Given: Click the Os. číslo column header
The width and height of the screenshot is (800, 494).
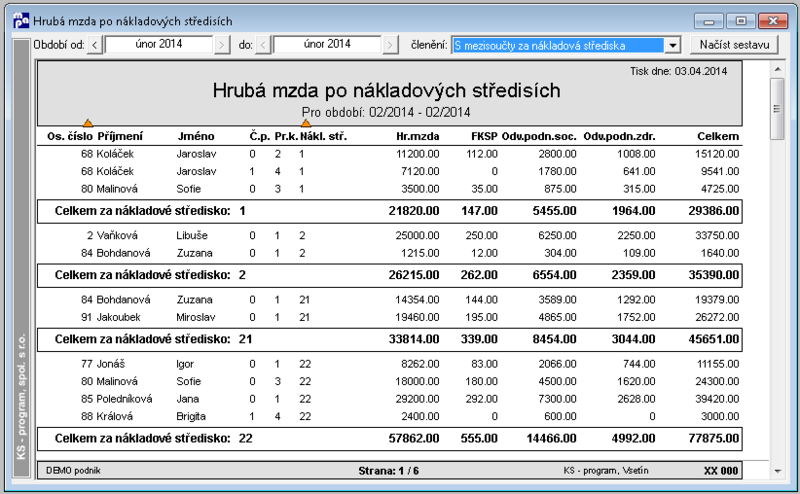Looking at the screenshot, I should 70,136.
